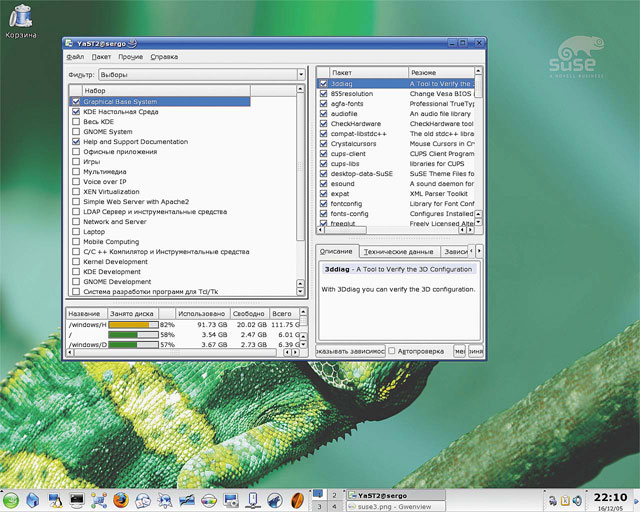The height and width of the screenshot is (512, 640).
Task: Uncheck Graphical Base System selection
Action: click(x=76, y=101)
